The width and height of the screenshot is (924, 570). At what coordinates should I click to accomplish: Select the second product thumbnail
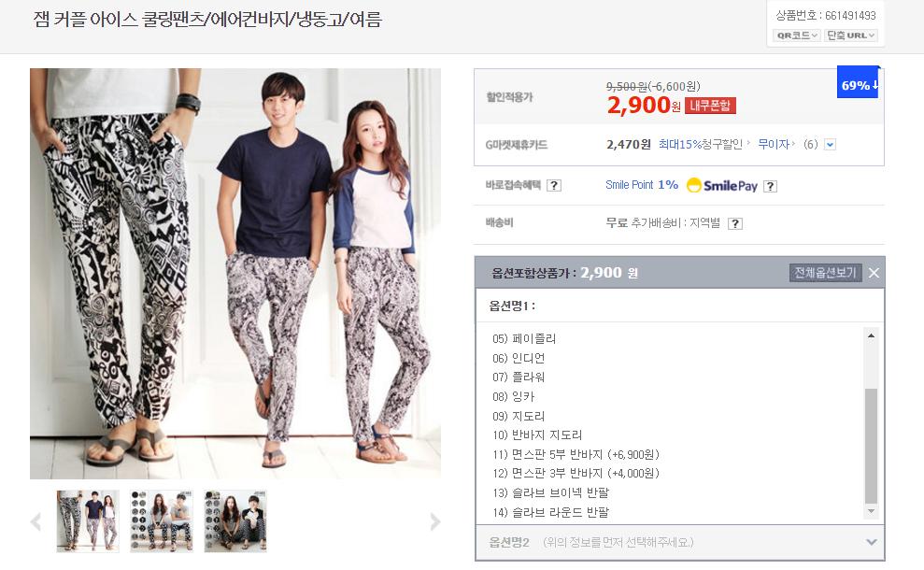(x=162, y=521)
